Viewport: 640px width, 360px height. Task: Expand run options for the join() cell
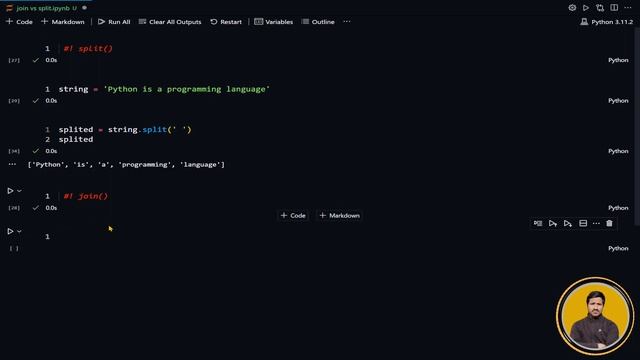19,191
